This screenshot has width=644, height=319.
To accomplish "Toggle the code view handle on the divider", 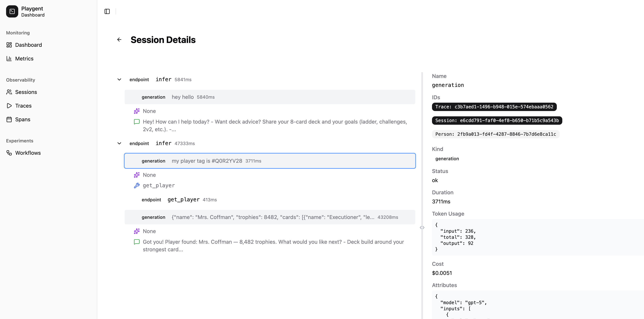I will [x=422, y=227].
